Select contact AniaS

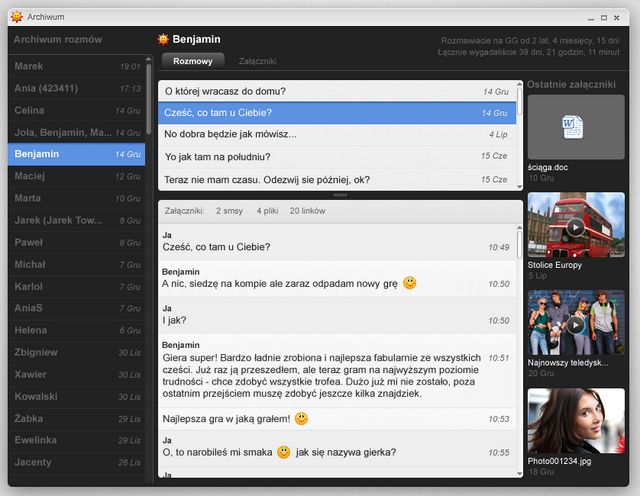click(77, 308)
